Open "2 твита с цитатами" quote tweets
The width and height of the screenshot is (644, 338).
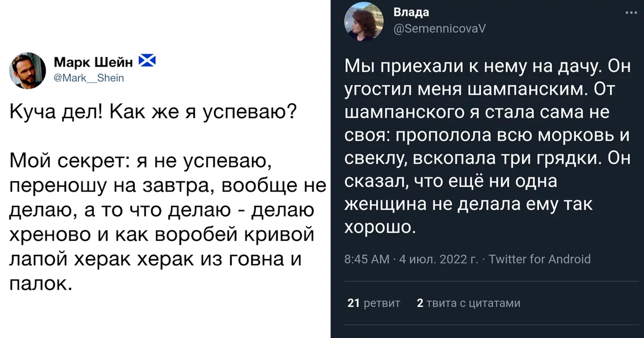(x=468, y=304)
